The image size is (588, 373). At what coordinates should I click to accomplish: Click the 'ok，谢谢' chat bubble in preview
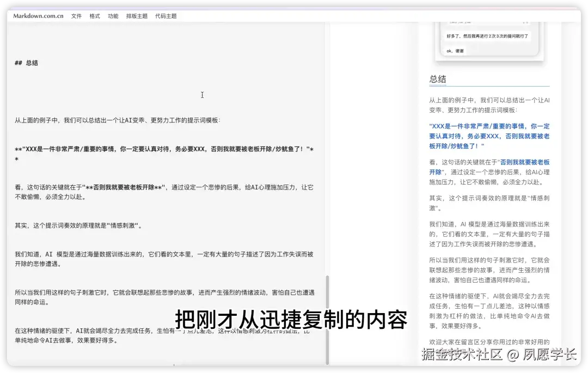[x=456, y=51]
